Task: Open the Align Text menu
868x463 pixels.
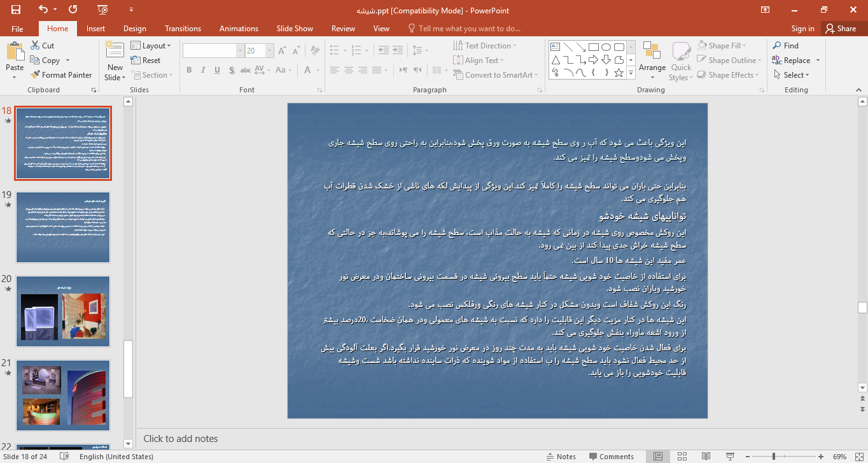Action: pyautogui.click(x=479, y=61)
